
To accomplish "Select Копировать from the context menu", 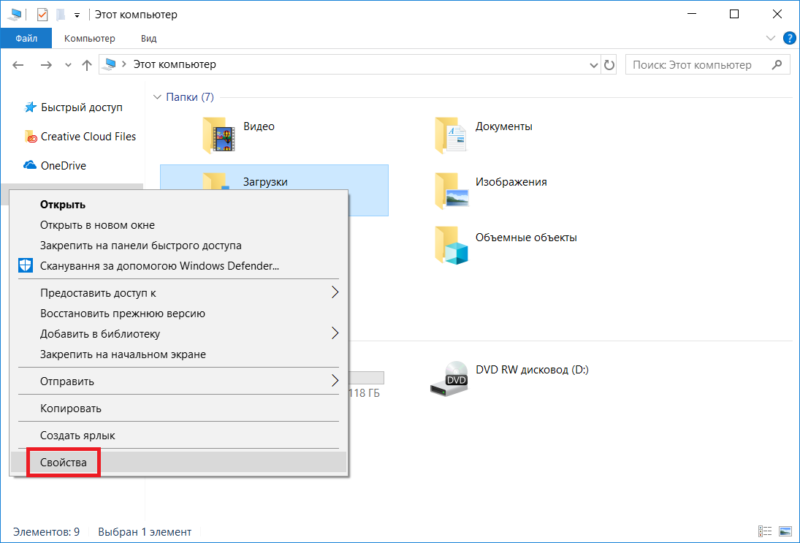I will tap(70, 408).
